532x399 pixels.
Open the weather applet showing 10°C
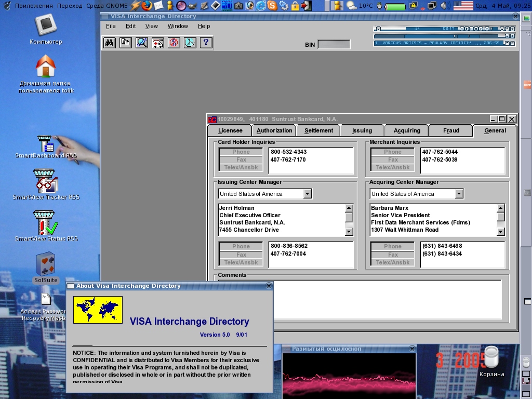(360, 6)
